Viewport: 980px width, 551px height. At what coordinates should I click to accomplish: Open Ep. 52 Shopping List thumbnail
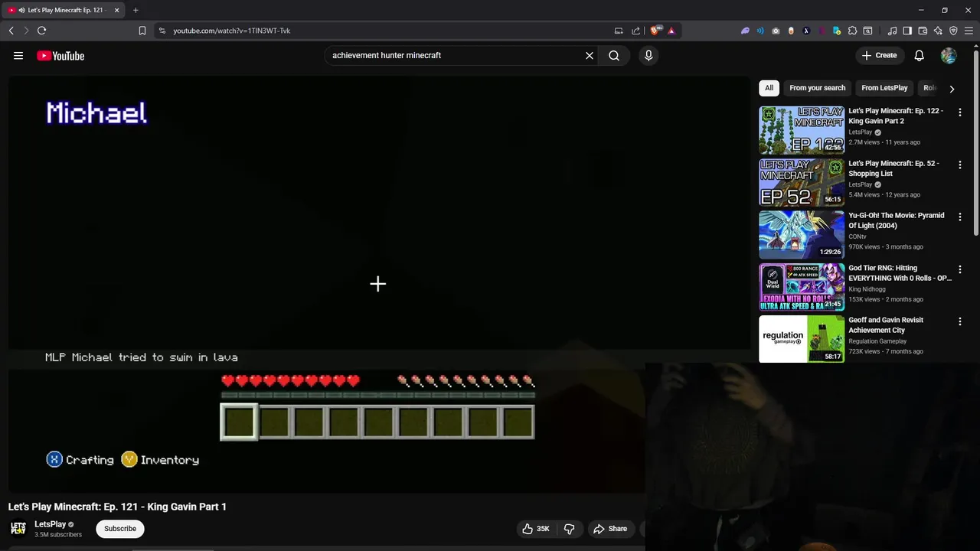(x=802, y=182)
